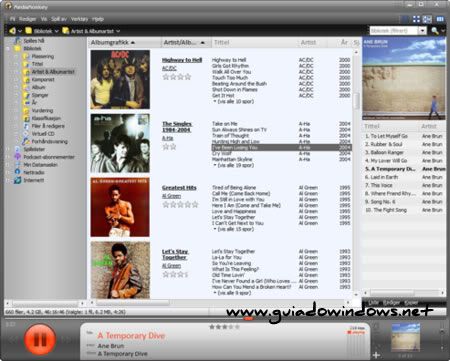Select Virtuell CD in the library tree
The image size is (450, 361).
pyautogui.click(x=43, y=133)
